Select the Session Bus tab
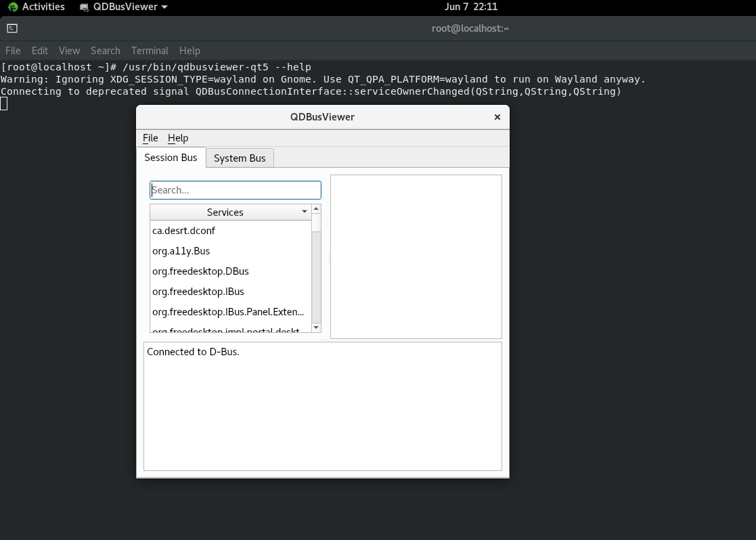756x540 pixels. [x=171, y=158]
